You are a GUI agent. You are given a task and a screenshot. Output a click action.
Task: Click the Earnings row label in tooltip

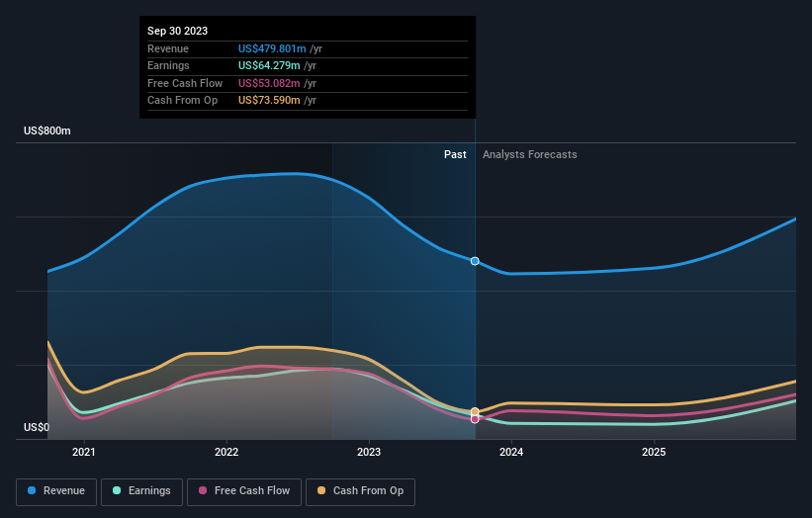pyautogui.click(x=168, y=65)
